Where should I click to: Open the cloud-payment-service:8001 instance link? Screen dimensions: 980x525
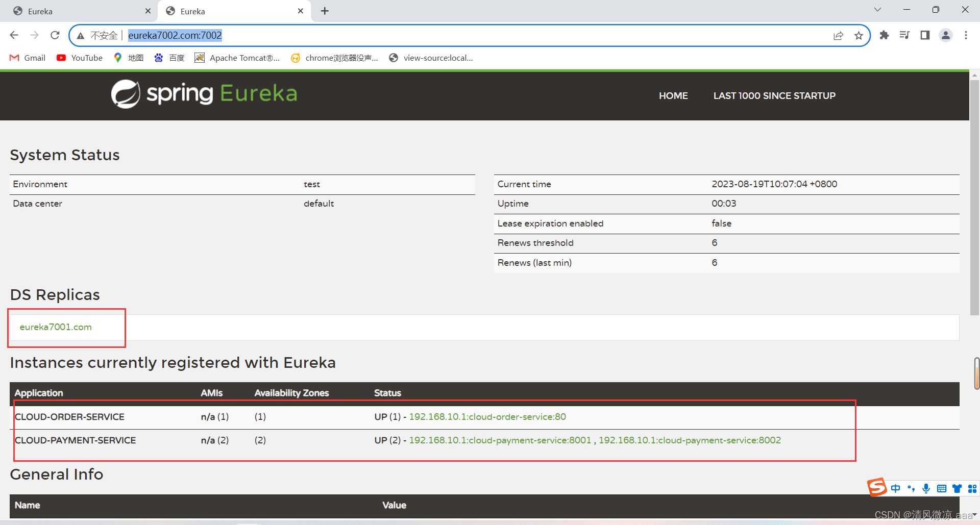(500, 440)
